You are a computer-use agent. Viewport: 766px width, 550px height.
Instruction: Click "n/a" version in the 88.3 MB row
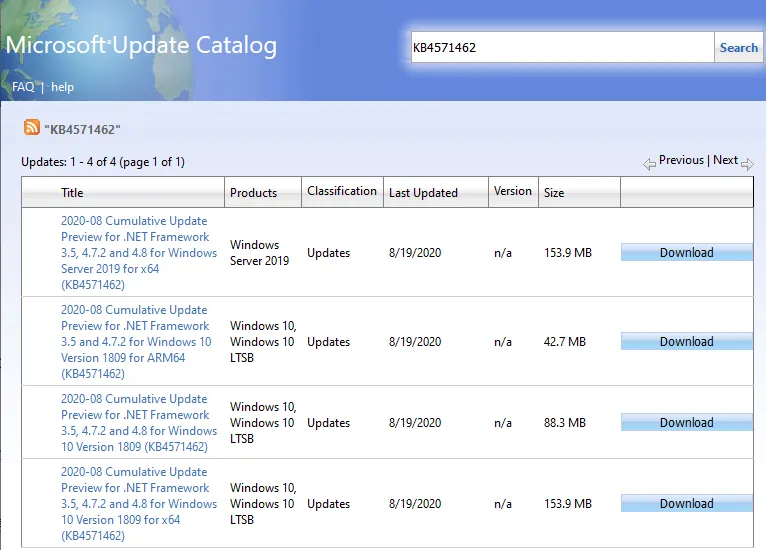pyautogui.click(x=503, y=423)
